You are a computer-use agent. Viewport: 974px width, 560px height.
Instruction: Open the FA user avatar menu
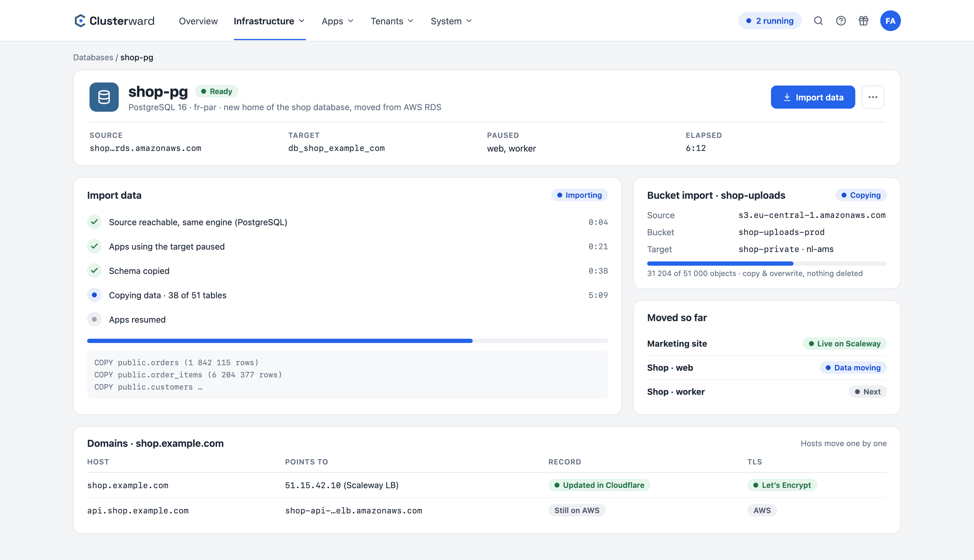890,21
